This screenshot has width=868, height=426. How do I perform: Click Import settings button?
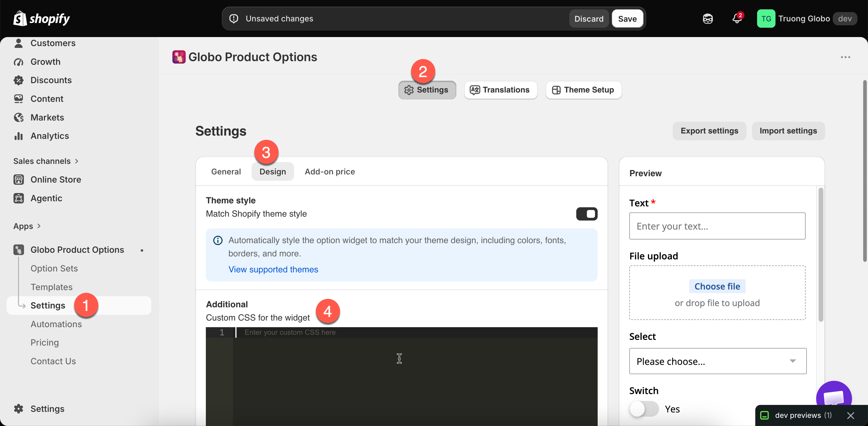(788, 131)
